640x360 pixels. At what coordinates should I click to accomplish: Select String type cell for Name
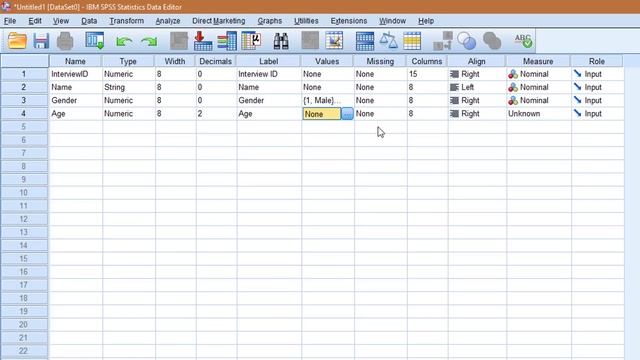click(128, 87)
